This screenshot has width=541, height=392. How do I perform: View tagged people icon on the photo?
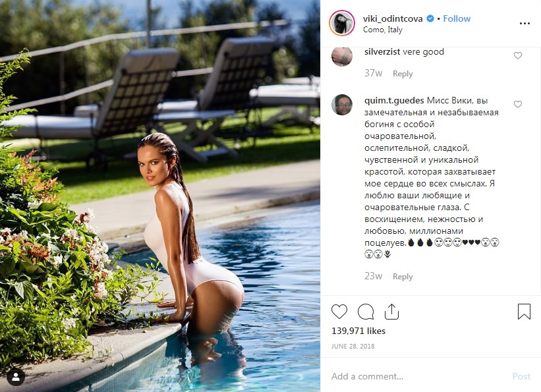[x=16, y=377]
